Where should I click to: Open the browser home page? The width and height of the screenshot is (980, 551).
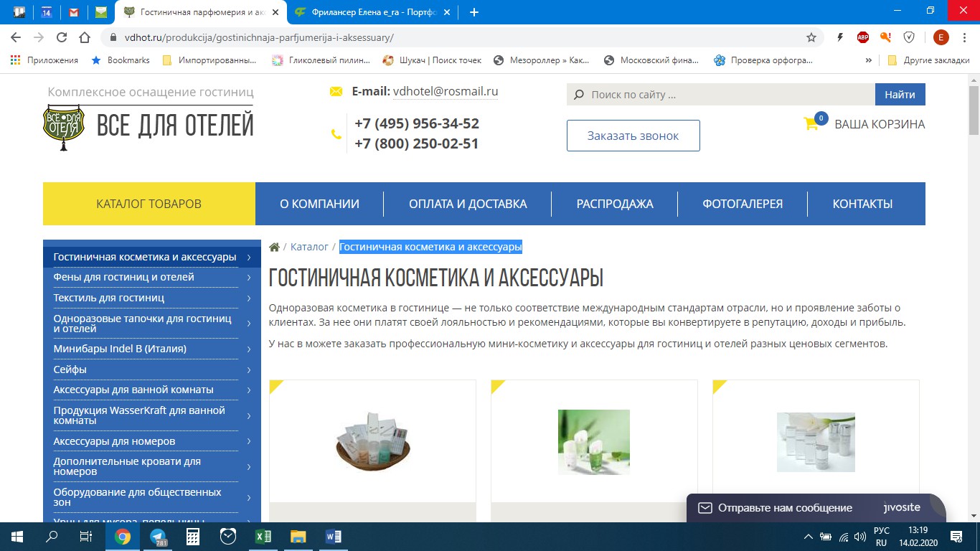click(85, 37)
